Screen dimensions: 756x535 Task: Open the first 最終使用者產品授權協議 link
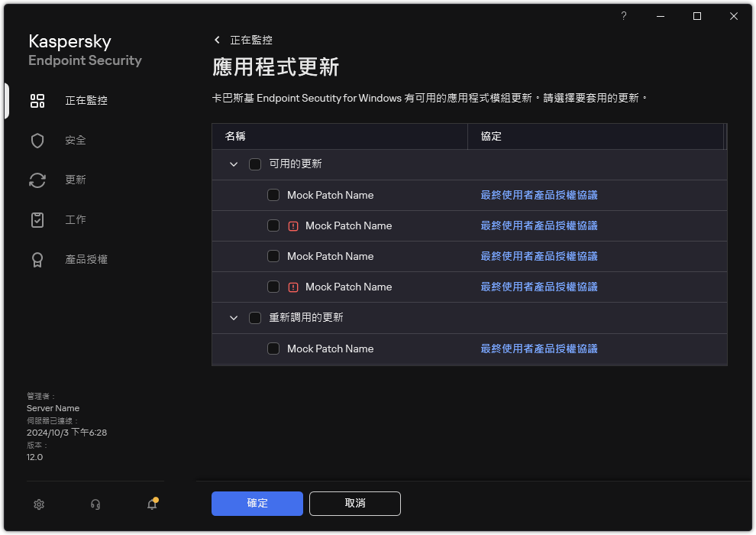(538, 195)
